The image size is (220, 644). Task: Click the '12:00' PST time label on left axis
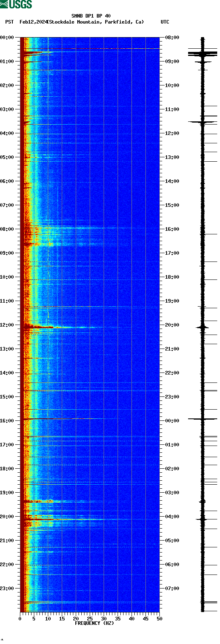pos(7,325)
